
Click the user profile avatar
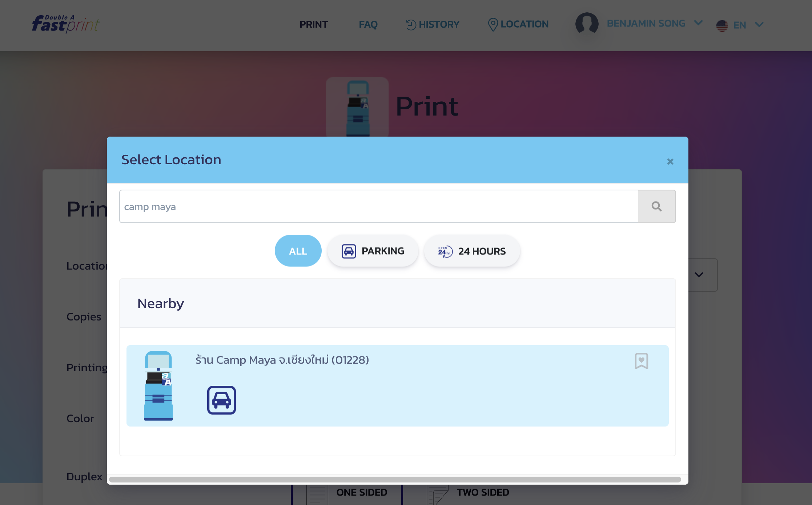coord(587,24)
